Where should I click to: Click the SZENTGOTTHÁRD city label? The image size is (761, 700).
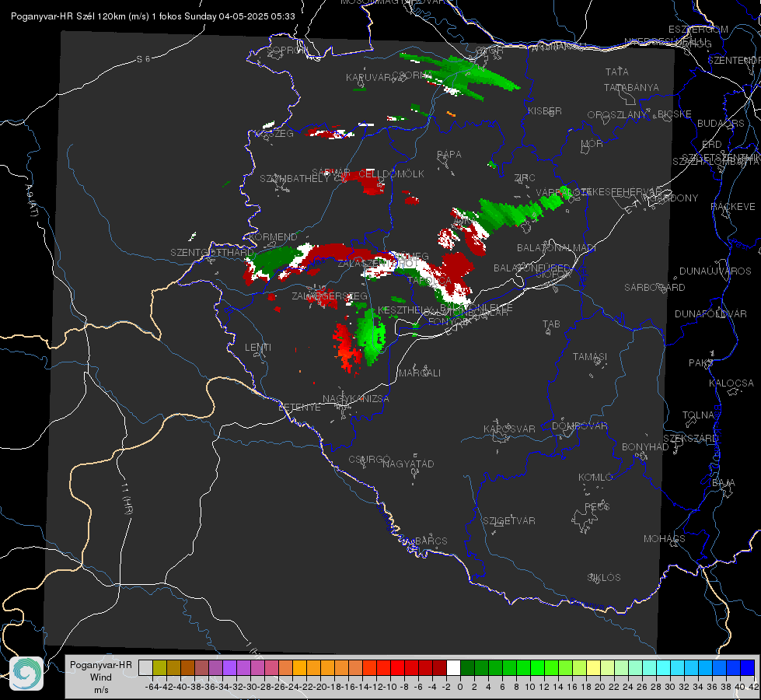pyautogui.click(x=212, y=253)
